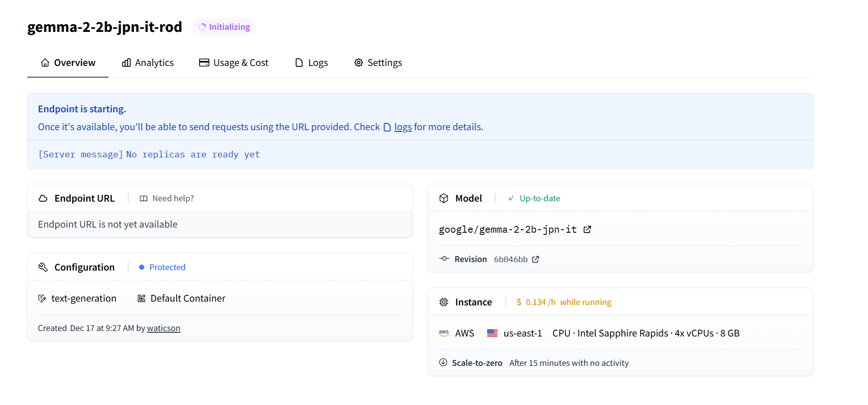Screen dimensions: 868x405
Task: Switch to the Analytics tab
Action: pyautogui.click(x=148, y=63)
